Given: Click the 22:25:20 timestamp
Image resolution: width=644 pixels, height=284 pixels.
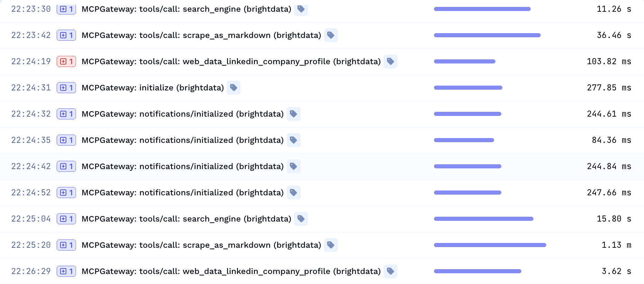Looking at the screenshot, I should pos(31,245).
